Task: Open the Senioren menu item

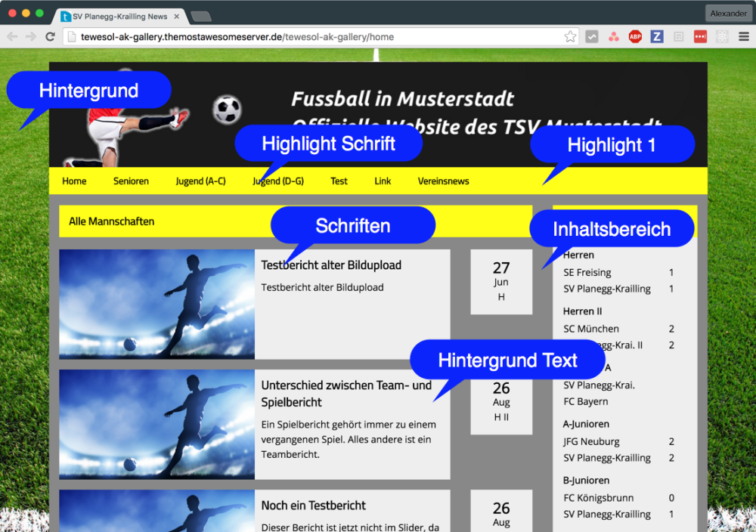Action: click(131, 181)
